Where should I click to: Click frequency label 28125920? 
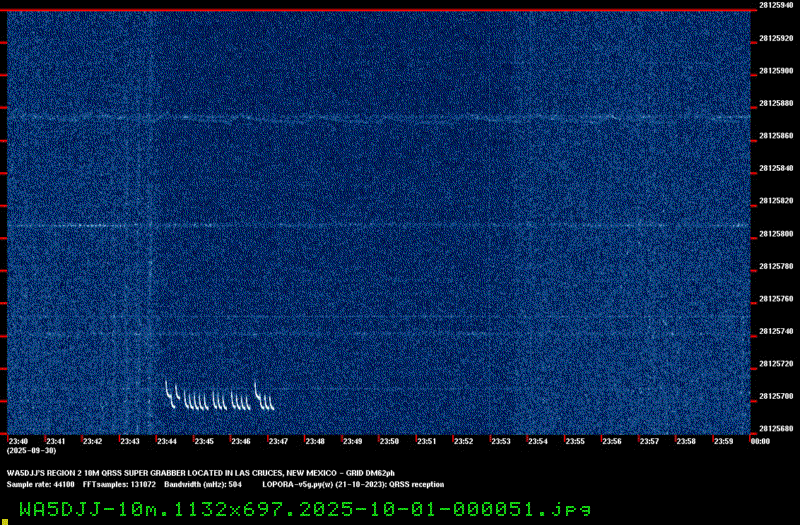(x=776, y=38)
